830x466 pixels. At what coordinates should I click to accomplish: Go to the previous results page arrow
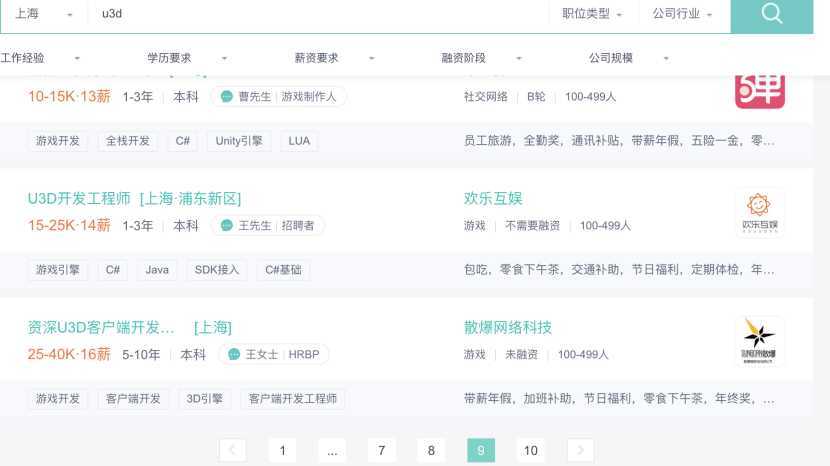232,450
